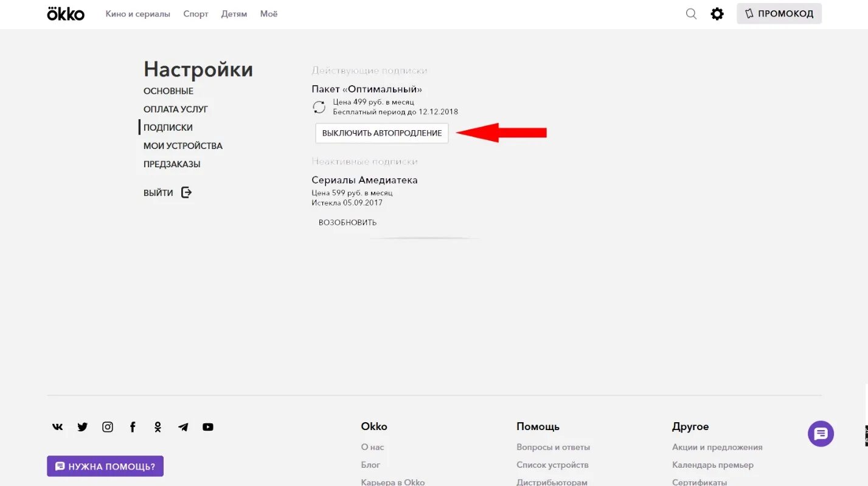
Task: Open Карьера в Okko footer link
Action: click(393, 482)
